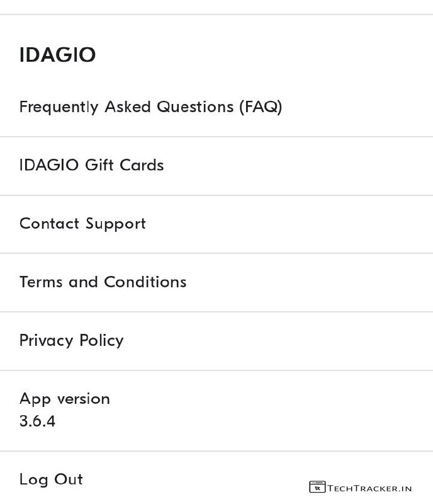
Task: Tap the App version label
Action: (x=64, y=398)
